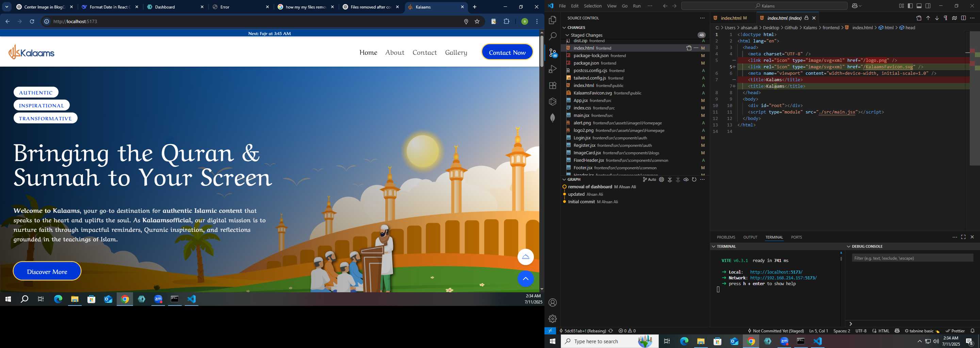Open the Selection menu in VS Code
The image size is (980, 348).
592,6
